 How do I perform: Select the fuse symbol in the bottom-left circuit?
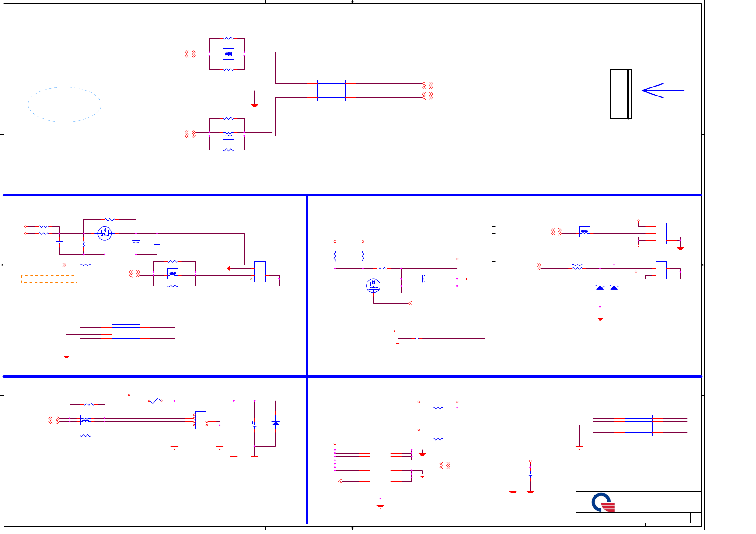tap(155, 401)
